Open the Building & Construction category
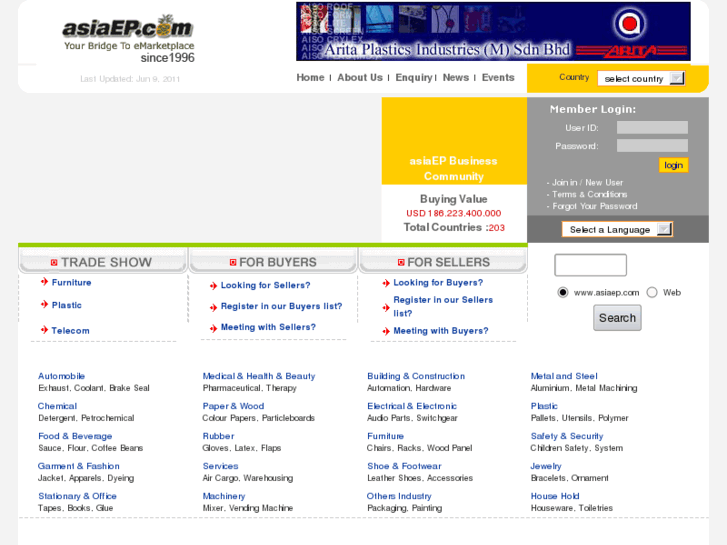The width and height of the screenshot is (727, 545). 416,376
